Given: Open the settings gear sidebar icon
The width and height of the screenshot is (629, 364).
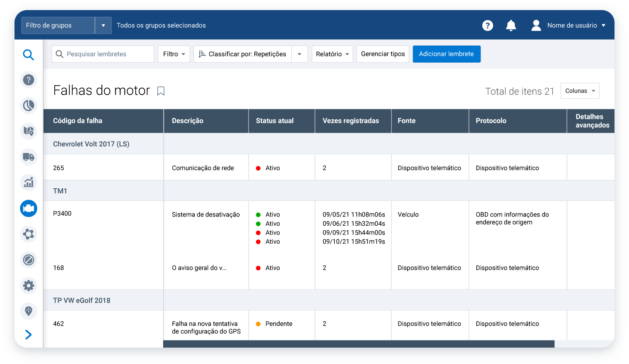Looking at the screenshot, I should pos(29,285).
